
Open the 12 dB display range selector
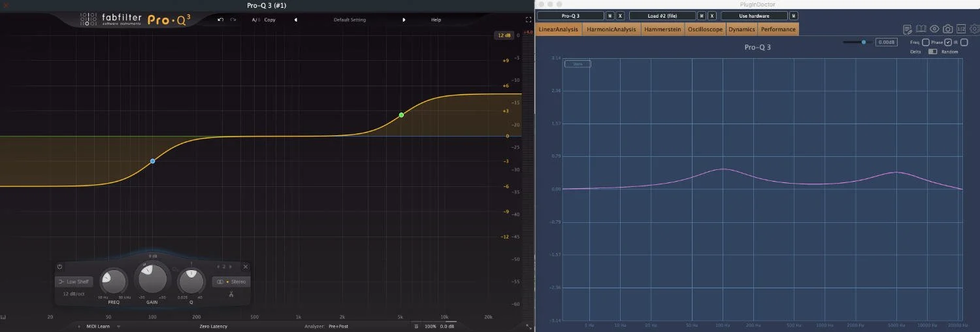503,35
